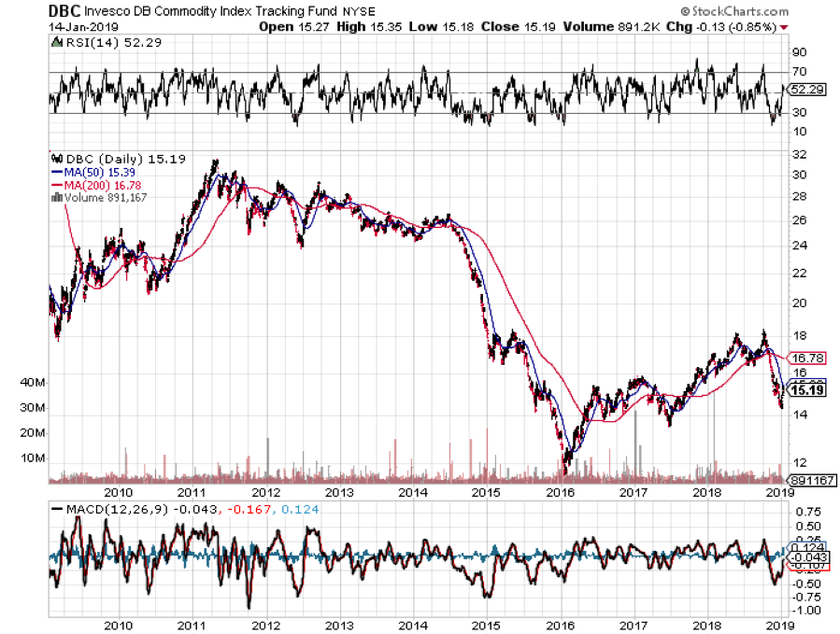Click the red down-arrow next to Chg
Viewport: 840px width, 634px height.
[782, 27]
